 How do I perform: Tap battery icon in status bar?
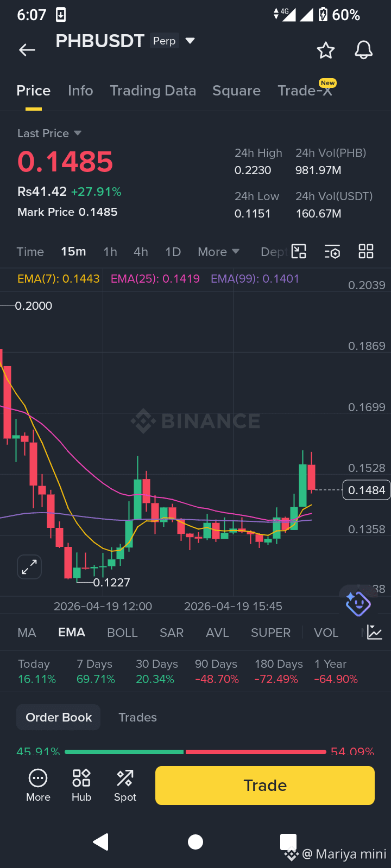pos(323,15)
